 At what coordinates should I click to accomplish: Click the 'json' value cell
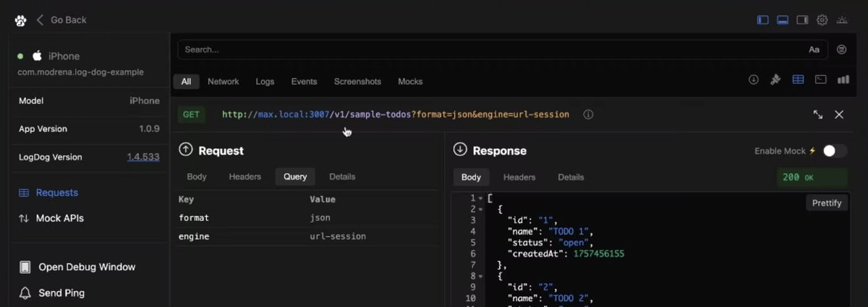pyautogui.click(x=320, y=217)
